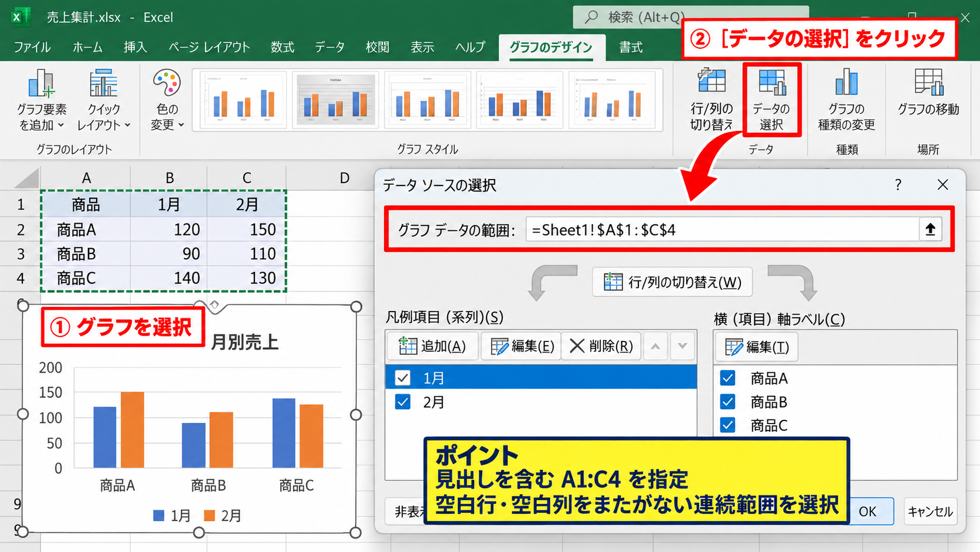Image resolution: width=980 pixels, height=552 pixels.
Task: Select row 2 header
Action: click(x=21, y=229)
